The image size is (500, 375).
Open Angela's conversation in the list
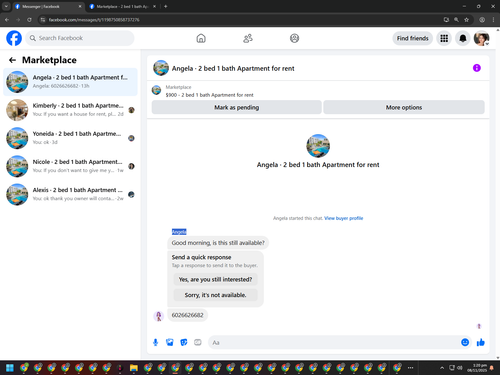coord(70,82)
